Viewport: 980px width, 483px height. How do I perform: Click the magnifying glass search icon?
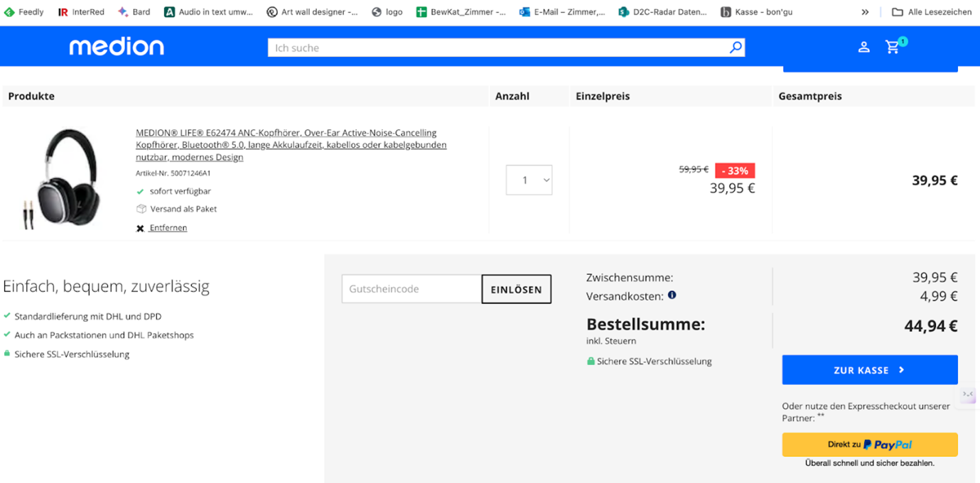[x=736, y=48]
